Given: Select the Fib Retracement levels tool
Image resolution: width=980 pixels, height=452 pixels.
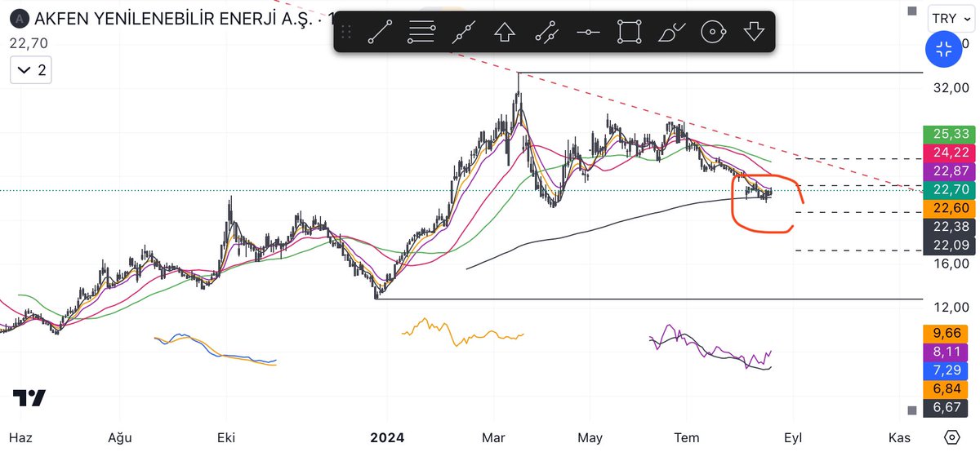Looking at the screenshot, I should click(x=422, y=33).
